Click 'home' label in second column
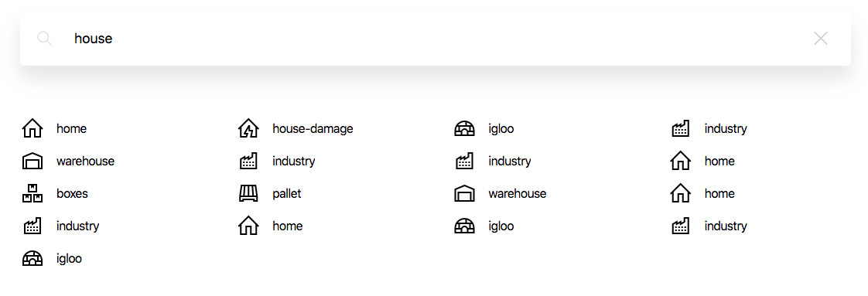868x296 pixels. coord(287,226)
